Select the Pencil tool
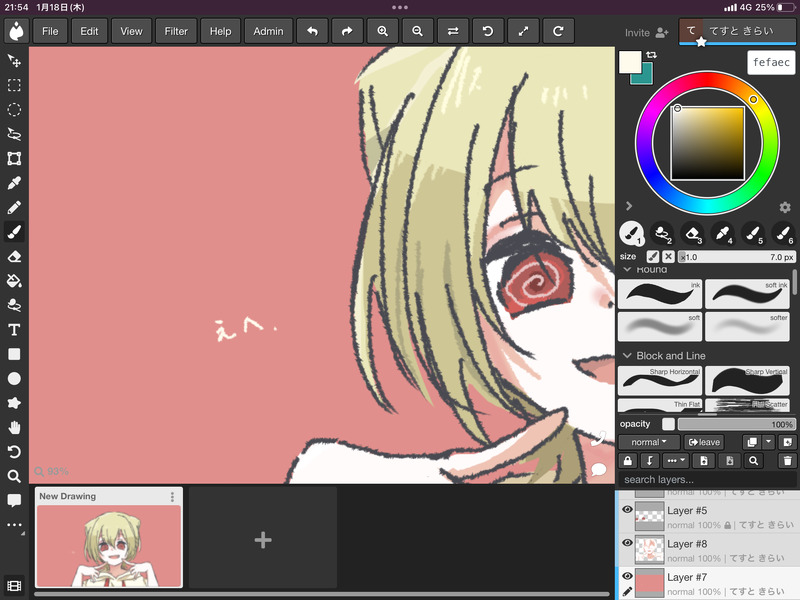 (x=14, y=208)
